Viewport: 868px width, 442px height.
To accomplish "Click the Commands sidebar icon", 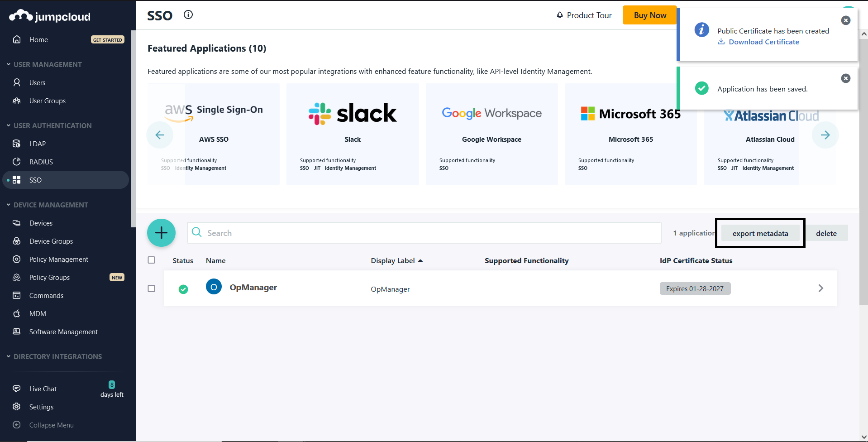I will point(17,295).
